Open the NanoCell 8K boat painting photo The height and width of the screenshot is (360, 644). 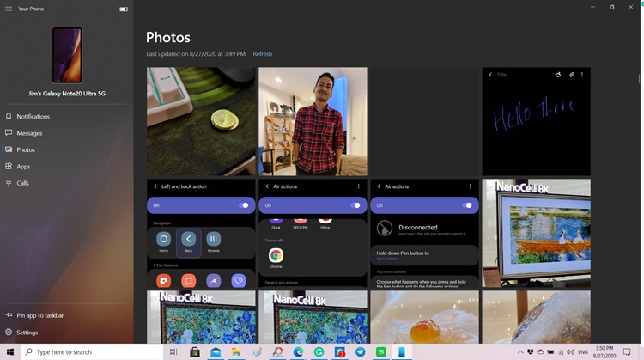(x=537, y=233)
